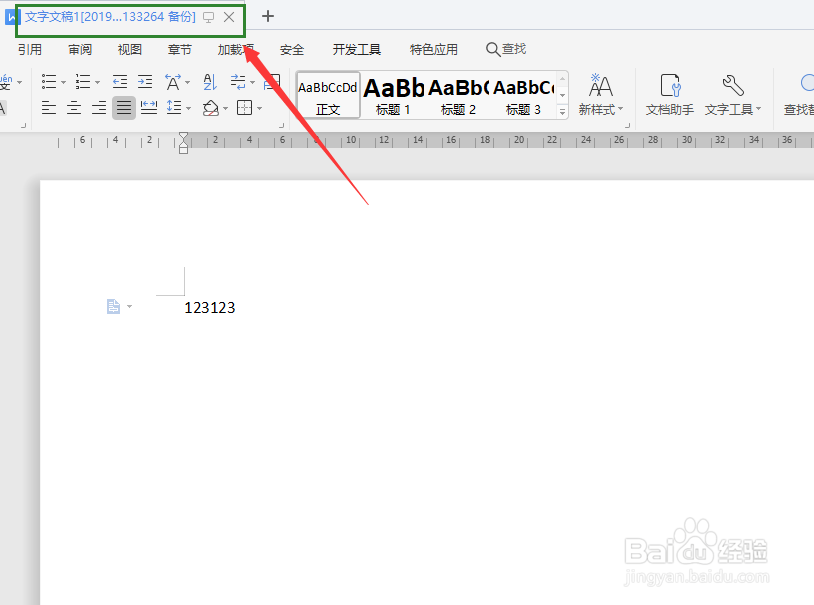Image resolution: width=814 pixels, height=605 pixels.
Task: Align text to the right
Action: (x=99, y=108)
